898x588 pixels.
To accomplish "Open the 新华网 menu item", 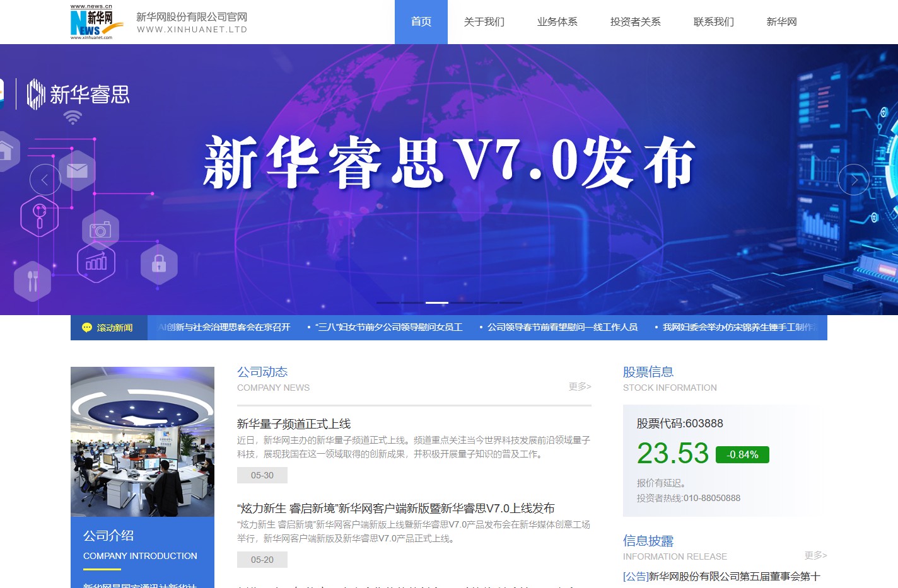I will click(x=782, y=22).
